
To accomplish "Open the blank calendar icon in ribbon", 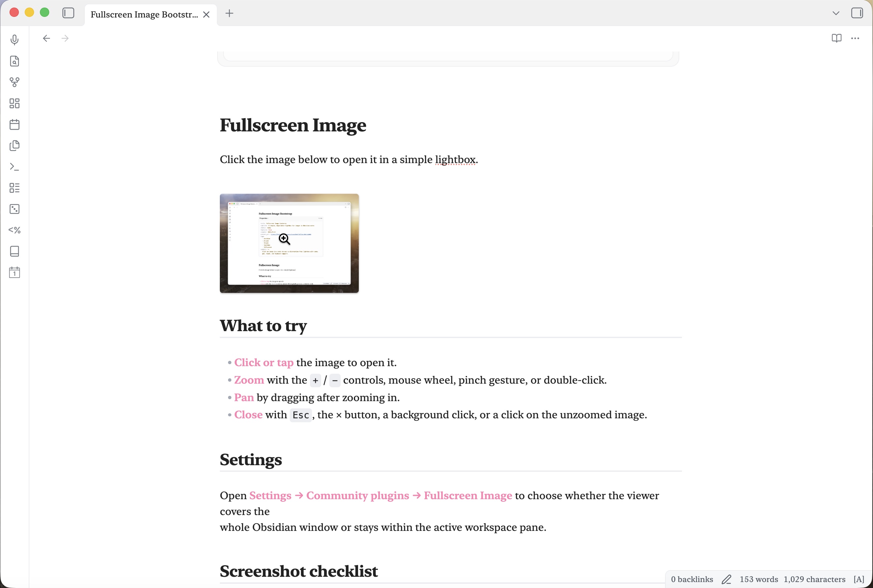I will pyautogui.click(x=15, y=124).
